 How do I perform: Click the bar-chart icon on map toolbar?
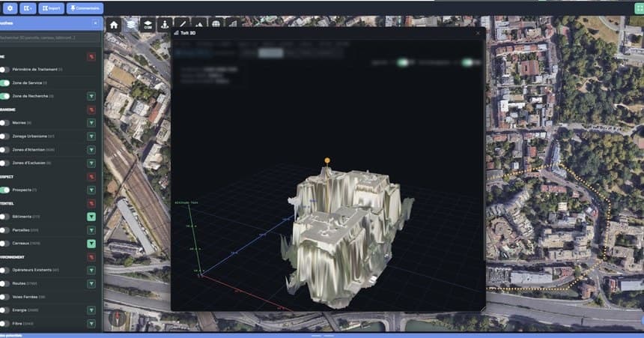233,24
